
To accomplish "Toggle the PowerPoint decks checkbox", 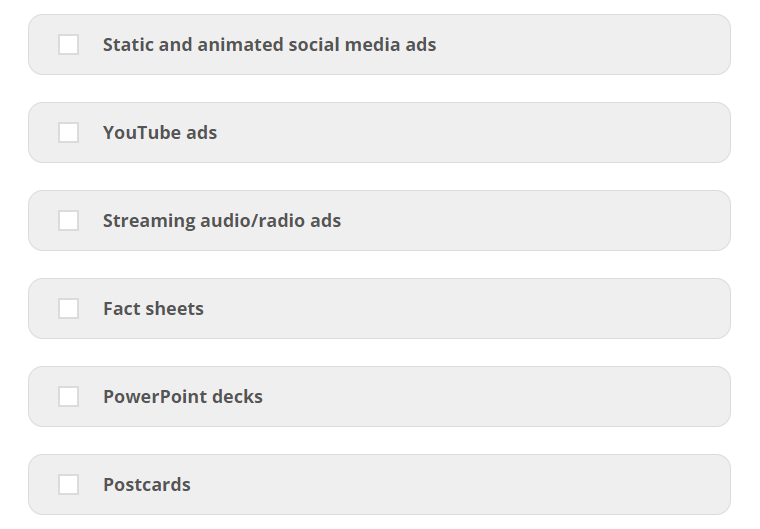I will 68,397.
